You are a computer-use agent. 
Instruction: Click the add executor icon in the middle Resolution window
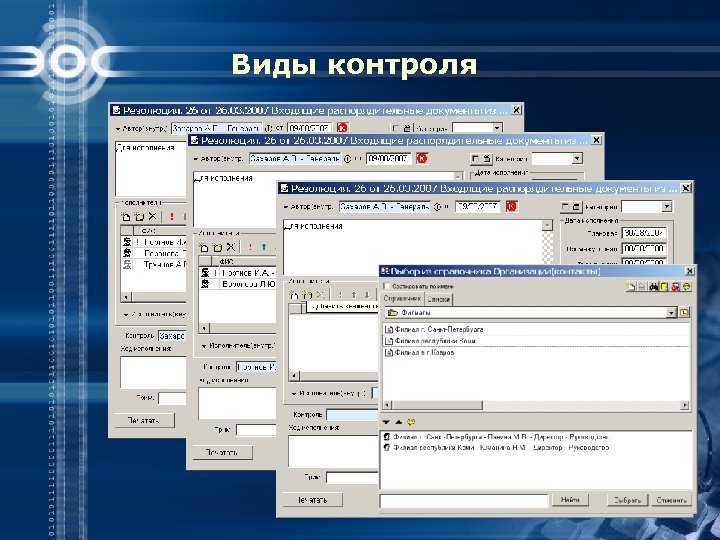coord(204,248)
